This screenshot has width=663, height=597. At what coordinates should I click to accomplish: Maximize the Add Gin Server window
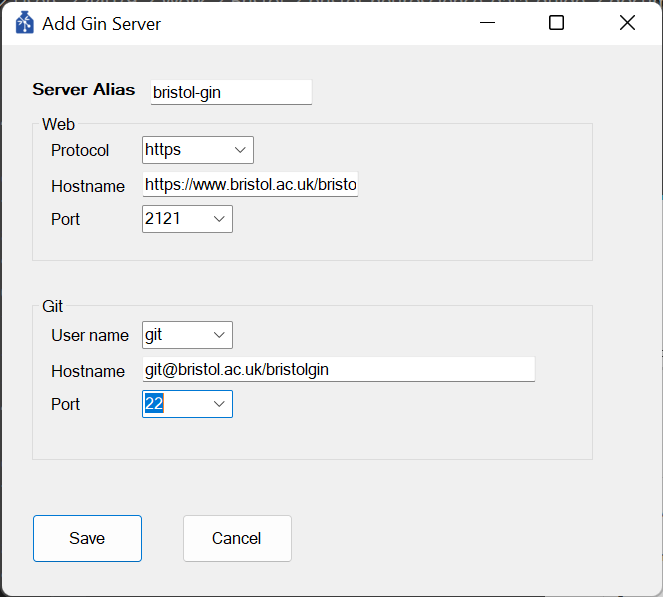coord(556,23)
